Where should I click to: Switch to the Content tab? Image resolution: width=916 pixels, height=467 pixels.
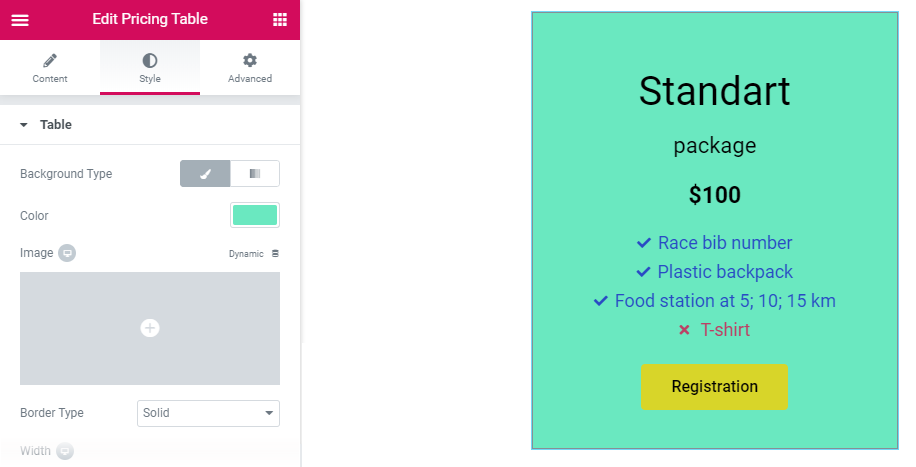point(50,67)
